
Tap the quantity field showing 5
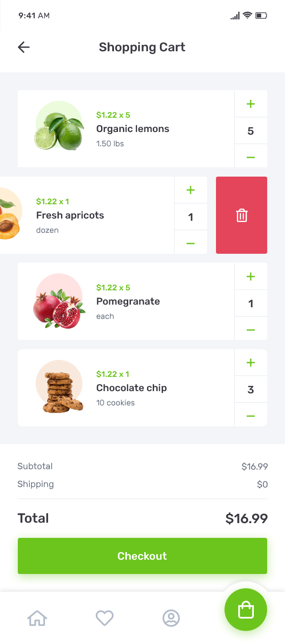click(251, 130)
